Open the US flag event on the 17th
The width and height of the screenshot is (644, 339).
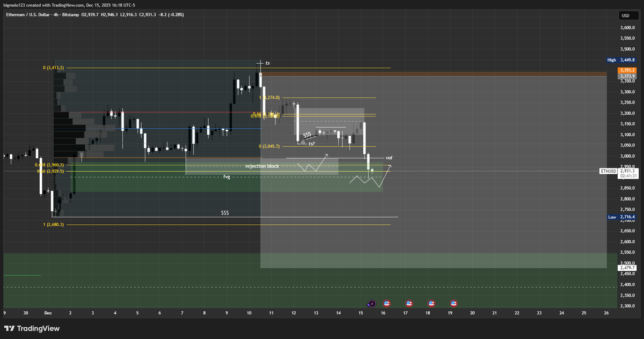(x=409, y=303)
